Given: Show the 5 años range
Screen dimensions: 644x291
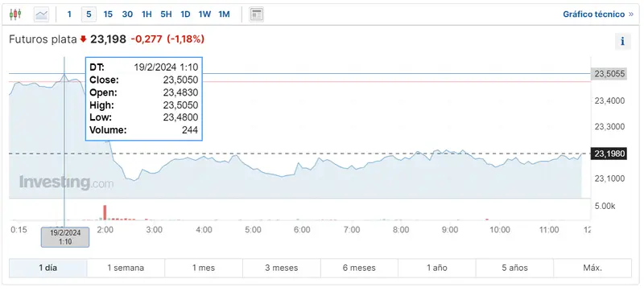Looking at the screenshot, I should (514, 268).
